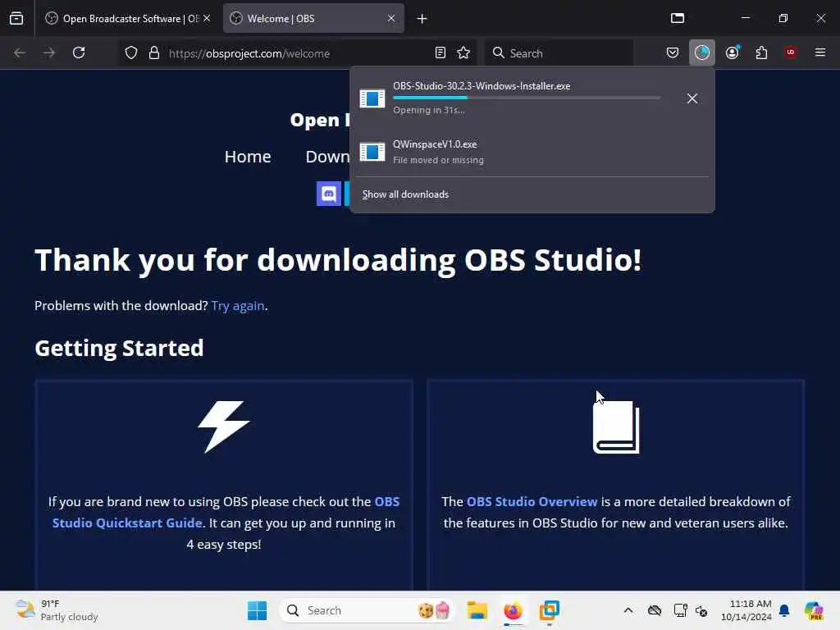The height and width of the screenshot is (630, 840).
Task: Open Download menu in OBS navigation
Action: pyautogui.click(x=327, y=157)
